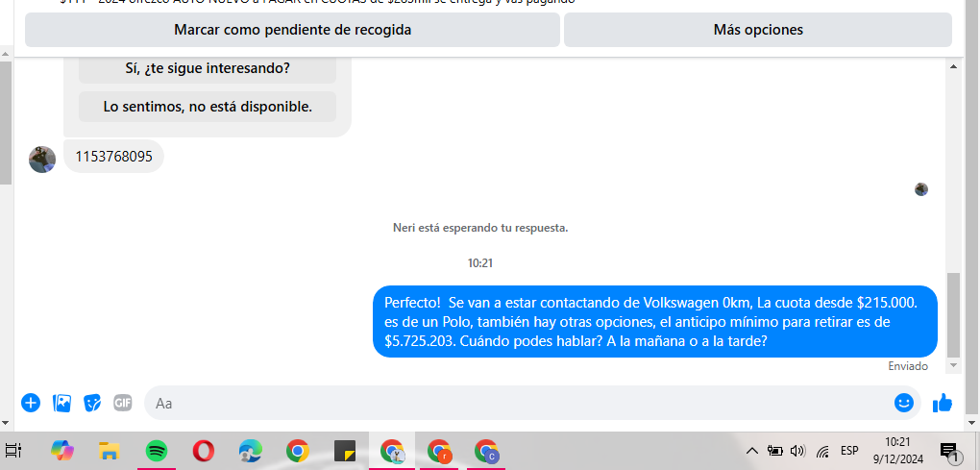Open the GIF picker
The height and width of the screenshot is (470, 980).
click(x=123, y=403)
